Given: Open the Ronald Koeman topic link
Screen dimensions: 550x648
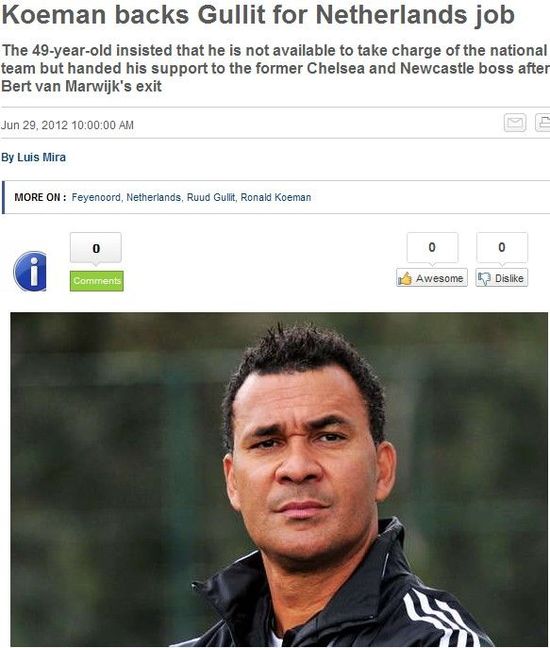Looking at the screenshot, I should (276, 197).
